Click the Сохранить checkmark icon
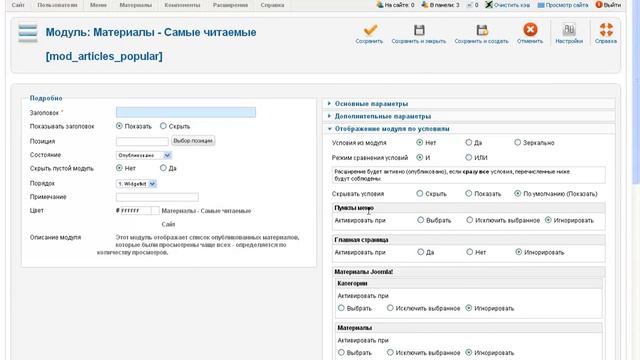Image resolution: width=640 pixels, height=360 pixels. click(370, 30)
